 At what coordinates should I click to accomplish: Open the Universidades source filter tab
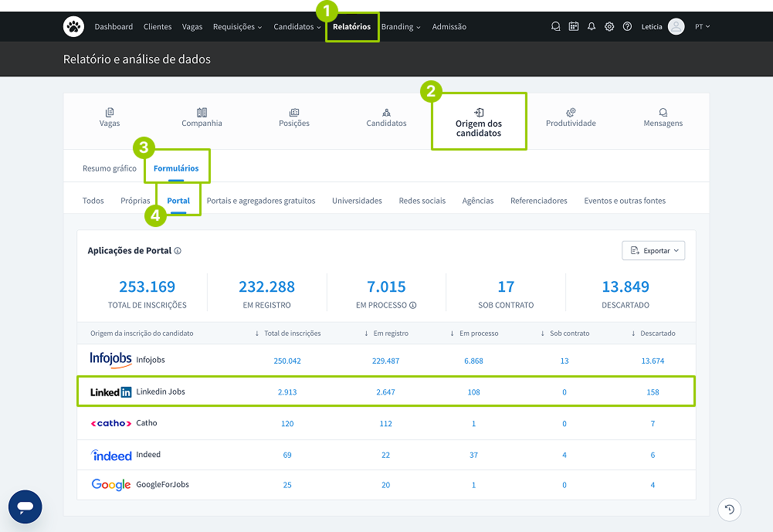pos(357,201)
